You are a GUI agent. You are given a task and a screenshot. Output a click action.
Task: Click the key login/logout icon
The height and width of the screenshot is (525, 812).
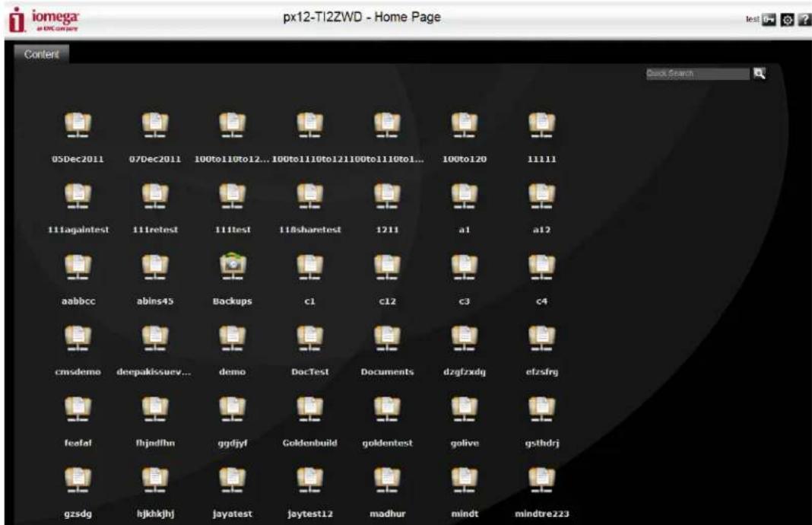pyautogui.click(x=769, y=20)
